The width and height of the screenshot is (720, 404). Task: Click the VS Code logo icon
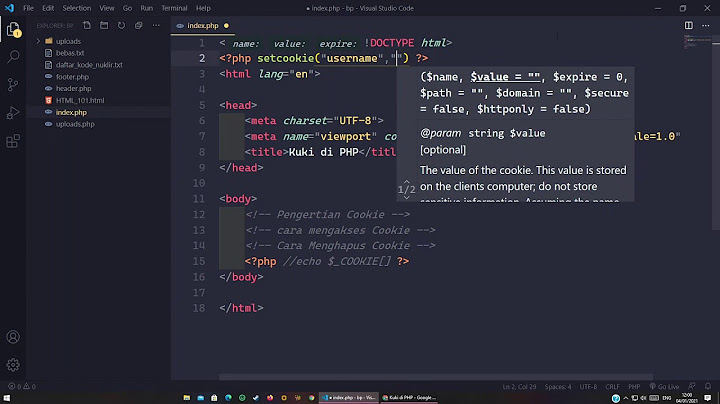click(x=9, y=8)
